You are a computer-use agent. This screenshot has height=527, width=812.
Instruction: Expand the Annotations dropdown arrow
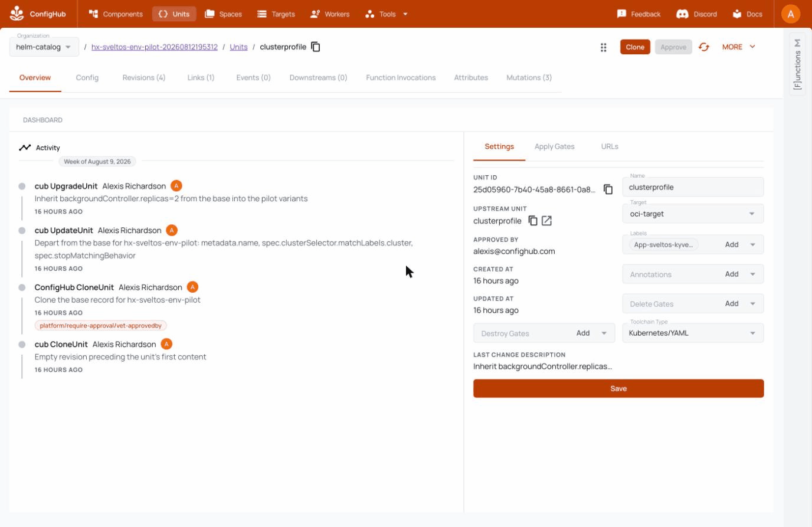[752, 274]
